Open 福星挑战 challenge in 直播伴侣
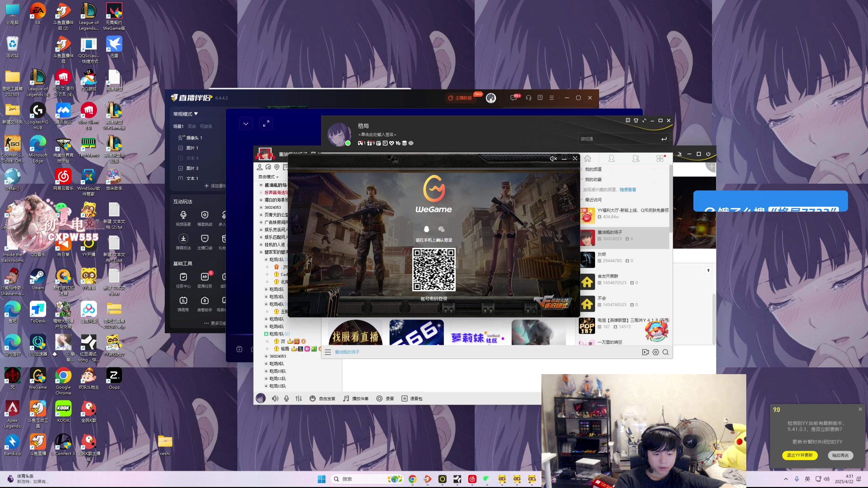This screenshot has height=488, width=868. point(204,218)
